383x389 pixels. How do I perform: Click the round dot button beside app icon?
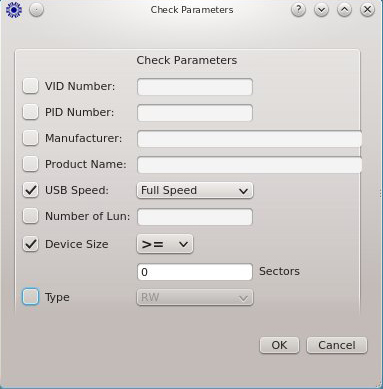pos(36,10)
